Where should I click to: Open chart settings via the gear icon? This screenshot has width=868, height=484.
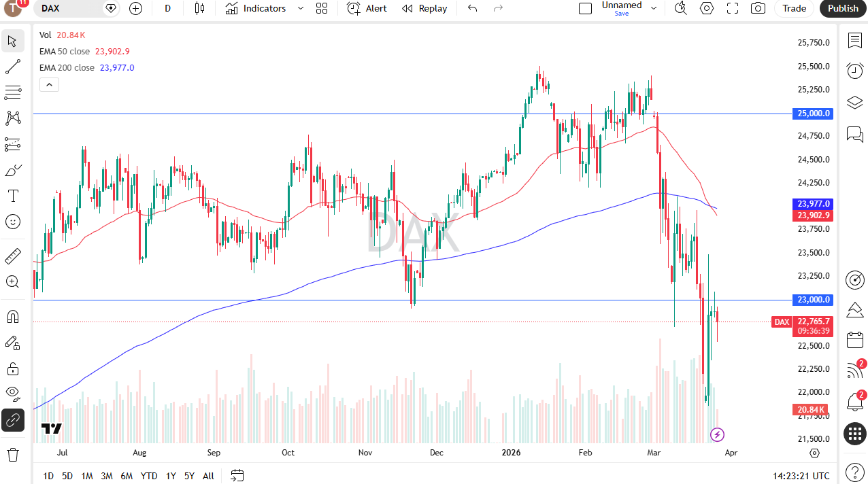point(706,9)
